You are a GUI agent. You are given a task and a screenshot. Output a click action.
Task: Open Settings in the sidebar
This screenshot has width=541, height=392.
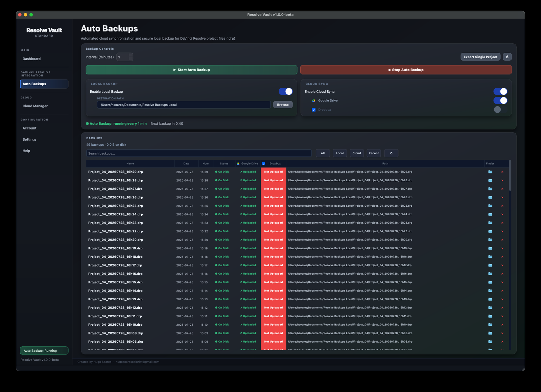pos(44,139)
